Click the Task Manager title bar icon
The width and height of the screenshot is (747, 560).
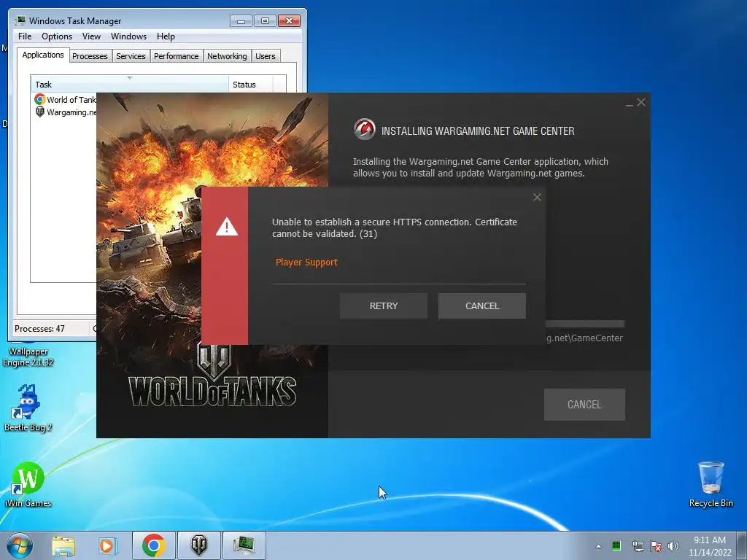point(20,20)
